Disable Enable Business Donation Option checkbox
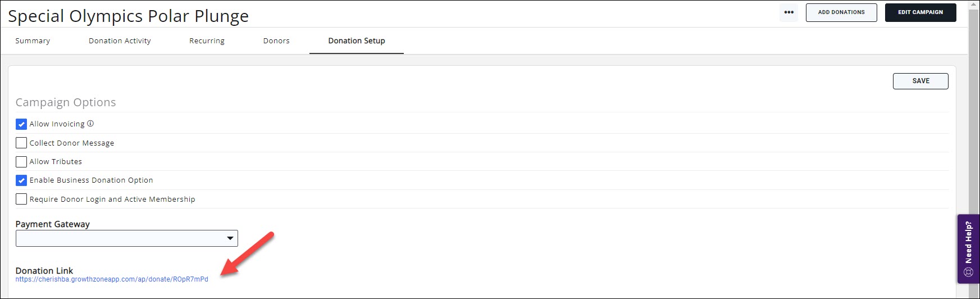This screenshot has height=299, width=980. tap(21, 180)
